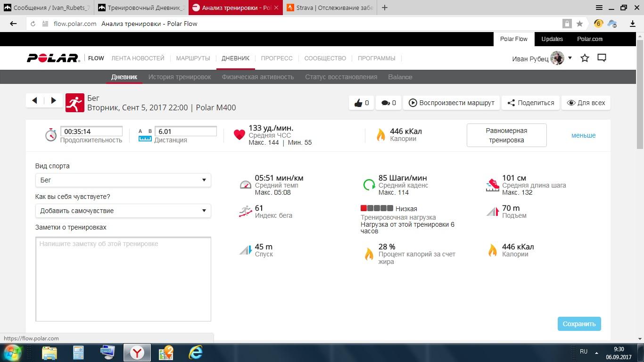The image size is (644, 362).
Task: Open comments via speech bubble icon
Action: (385, 103)
